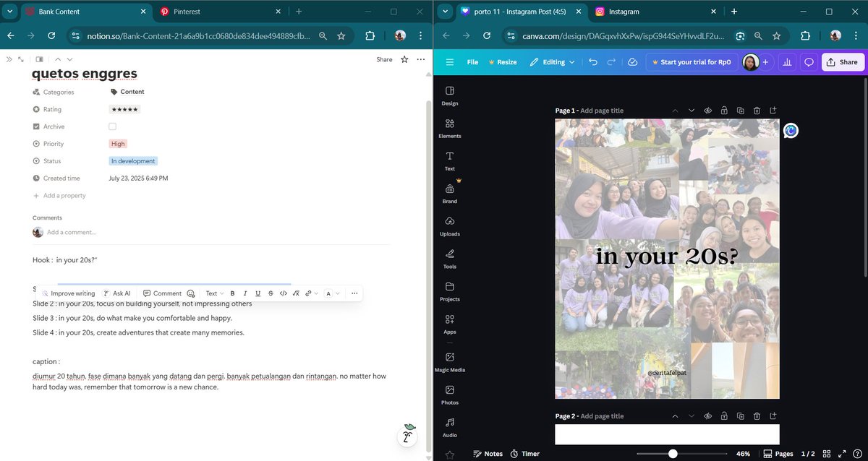The width and height of the screenshot is (868, 461).
Task: Duplicate Page 1 with the copy icon
Action: click(740, 111)
